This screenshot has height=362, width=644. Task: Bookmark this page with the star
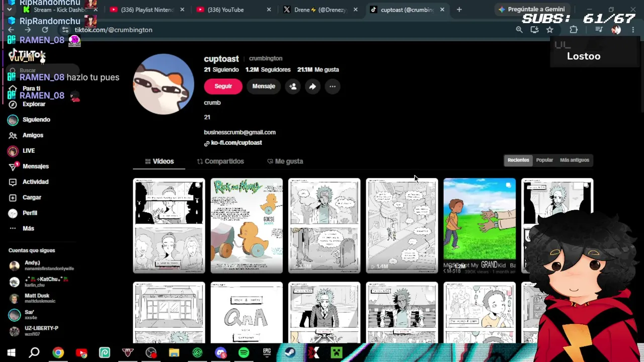tap(550, 30)
